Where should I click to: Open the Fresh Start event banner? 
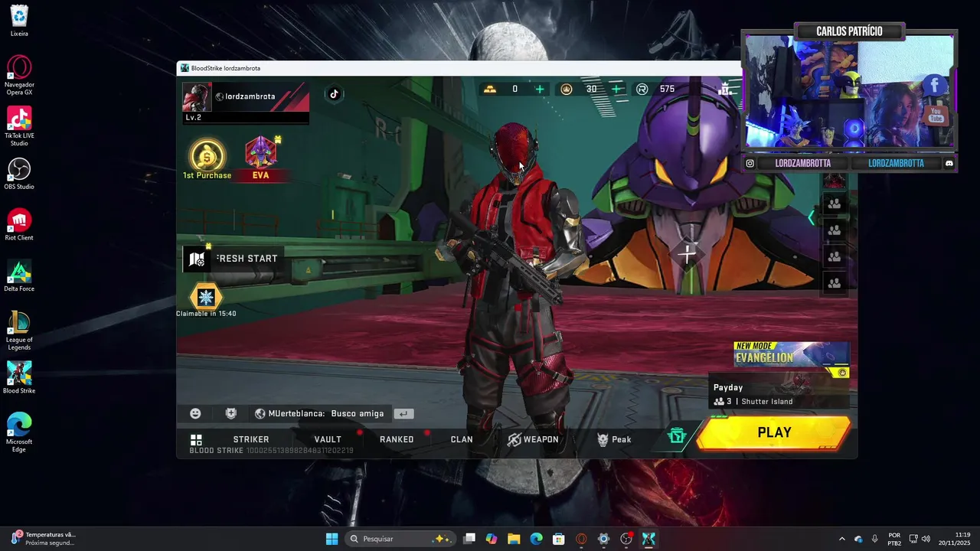(234, 259)
